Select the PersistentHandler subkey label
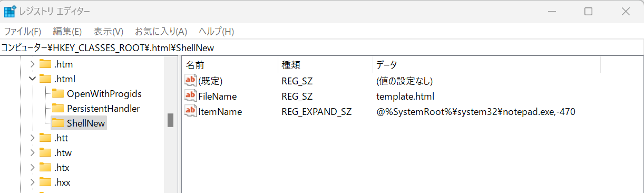 [x=103, y=109]
